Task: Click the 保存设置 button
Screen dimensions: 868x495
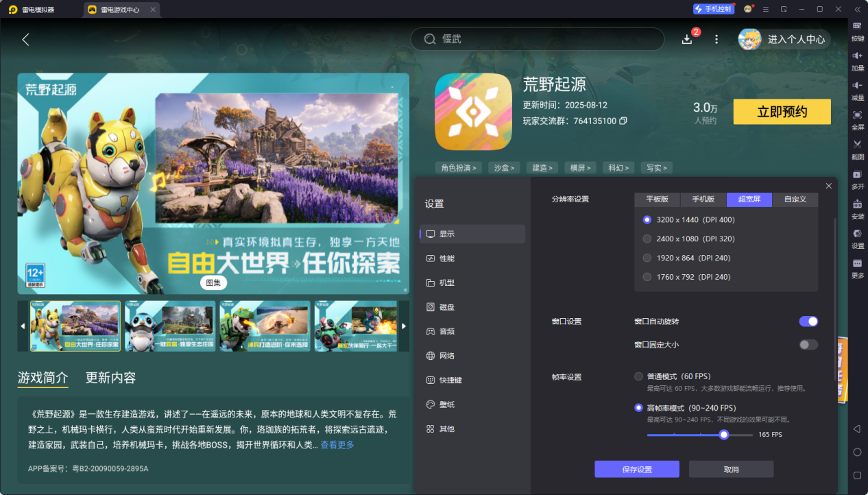Action: tap(636, 470)
